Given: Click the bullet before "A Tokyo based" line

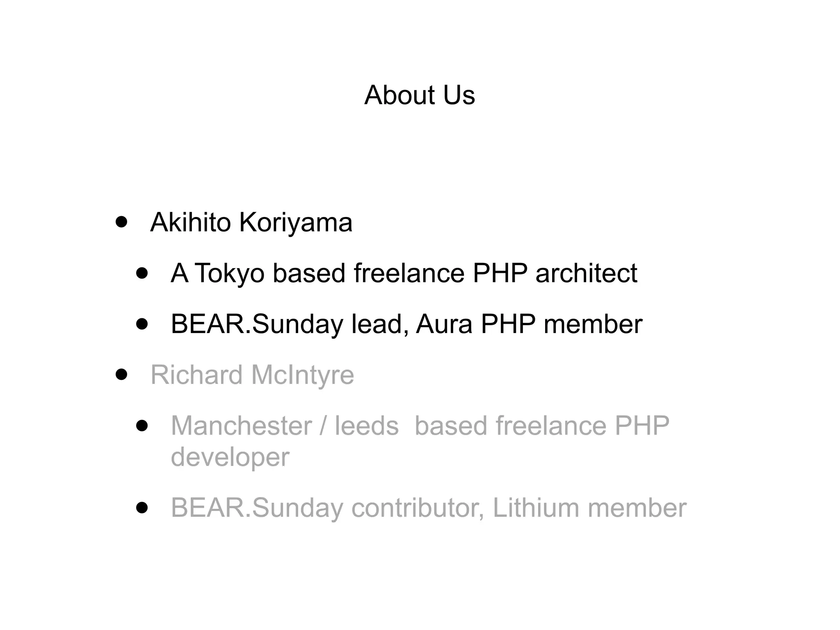Looking at the screenshot, I should click(x=142, y=273).
